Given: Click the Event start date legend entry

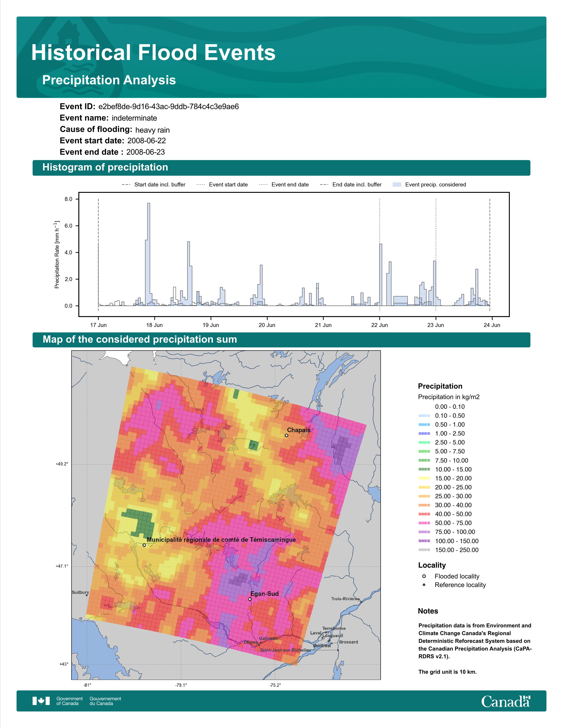Looking at the screenshot, I should 222,185.
